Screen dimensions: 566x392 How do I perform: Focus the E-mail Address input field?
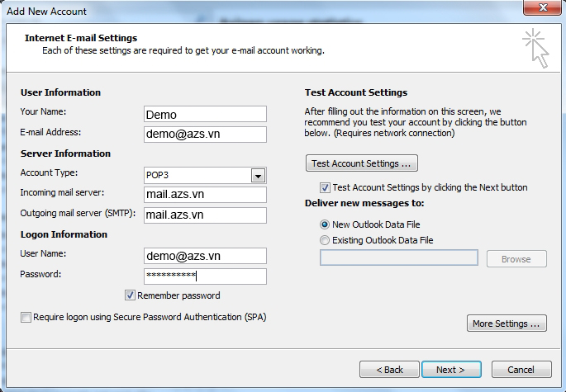[205, 135]
